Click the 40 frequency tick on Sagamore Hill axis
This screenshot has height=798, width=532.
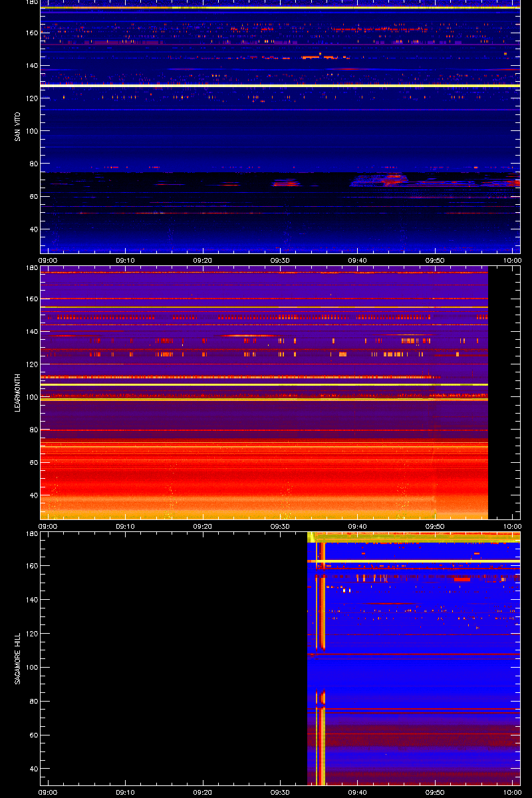33,769
